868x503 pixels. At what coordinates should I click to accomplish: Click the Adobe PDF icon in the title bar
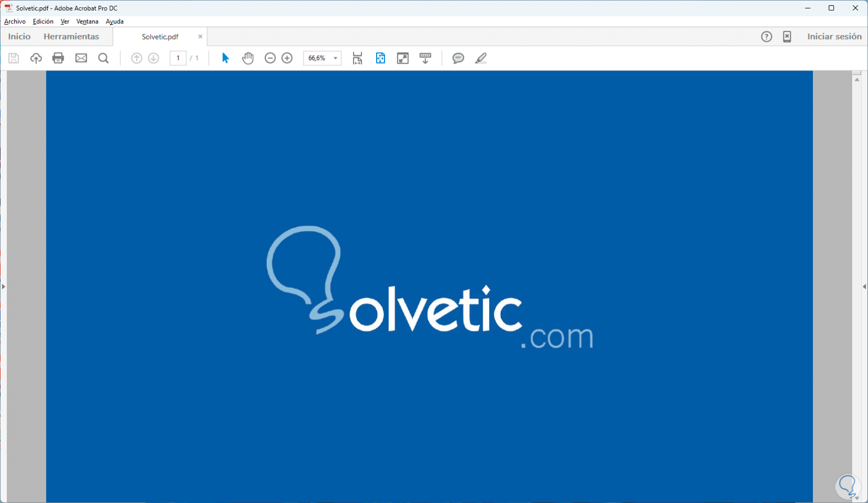coord(8,8)
